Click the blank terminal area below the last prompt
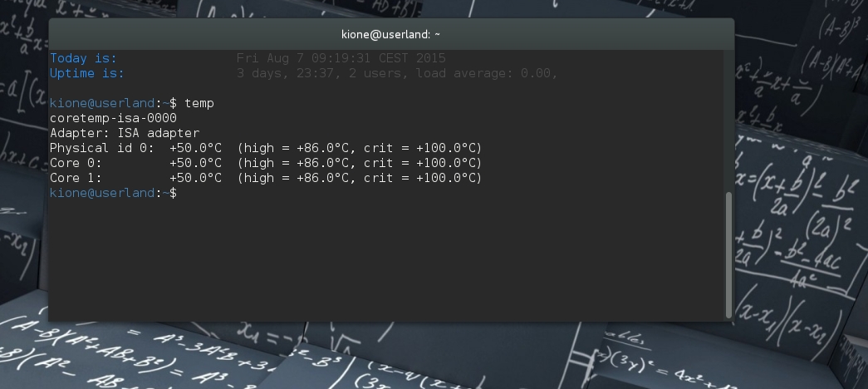The width and height of the screenshot is (868, 389). coord(382,258)
